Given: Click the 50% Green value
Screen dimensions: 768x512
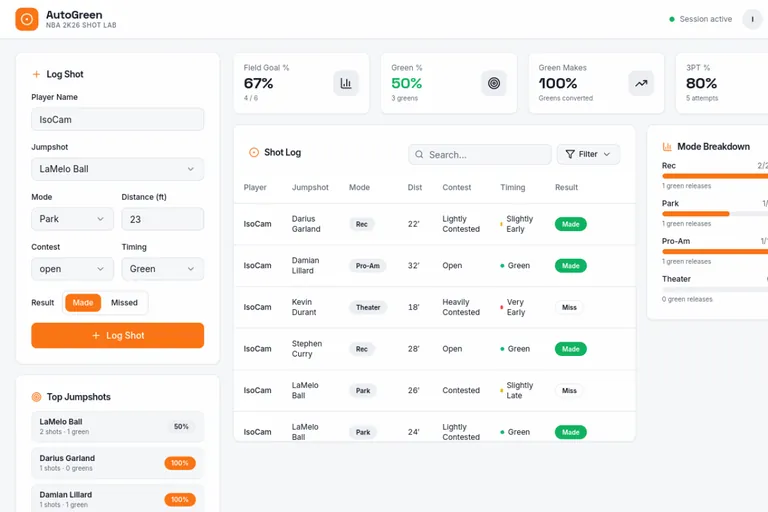Looking at the screenshot, I should pyautogui.click(x=407, y=83).
